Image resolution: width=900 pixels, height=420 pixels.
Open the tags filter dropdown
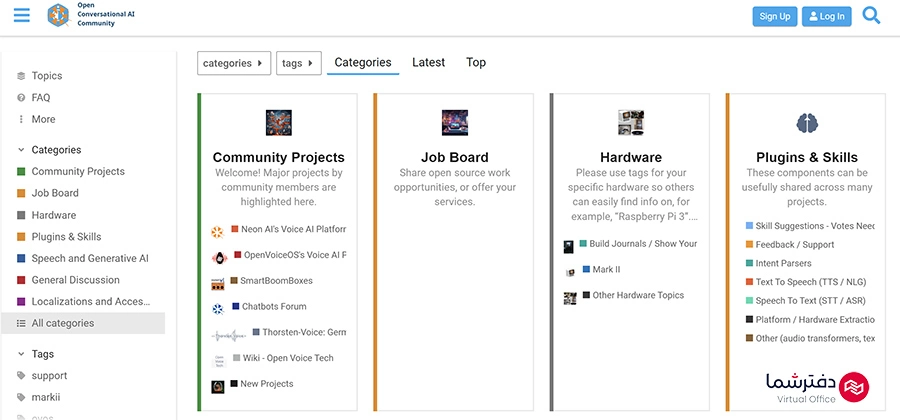pyautogui.click(x=298, y=63)
